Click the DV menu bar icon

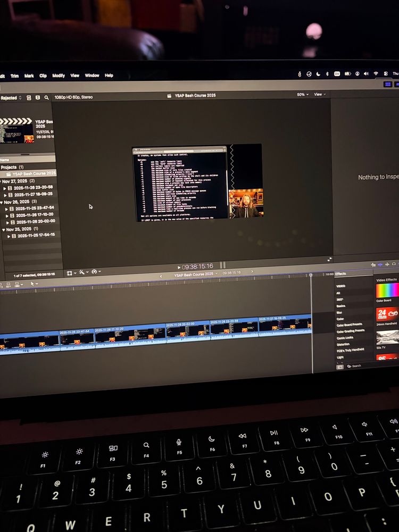coord(337,73)
